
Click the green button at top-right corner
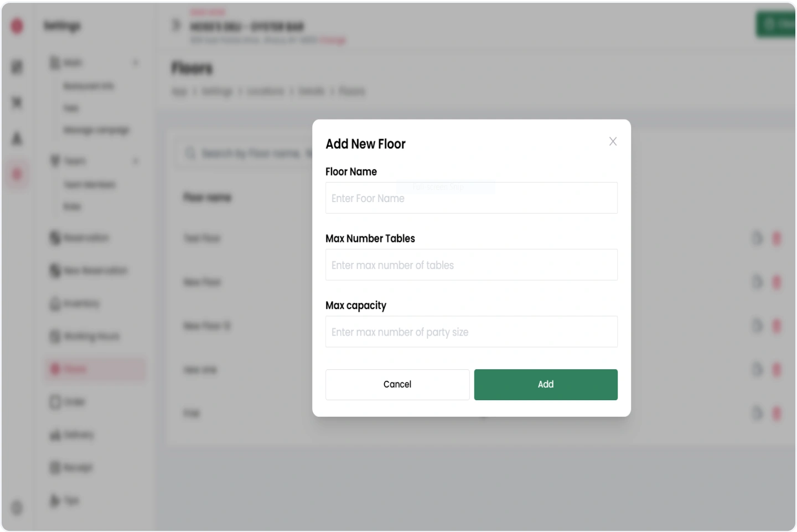(x=776, y=24)
